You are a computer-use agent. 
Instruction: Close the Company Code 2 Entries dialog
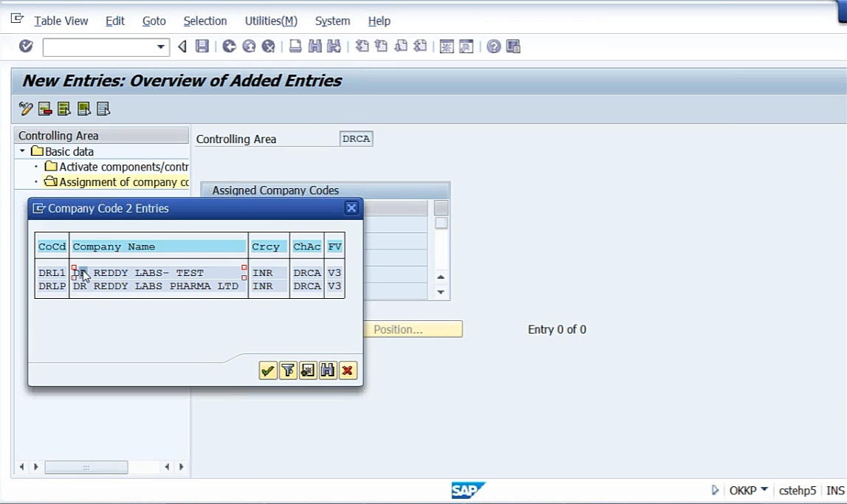coord(352,208)
